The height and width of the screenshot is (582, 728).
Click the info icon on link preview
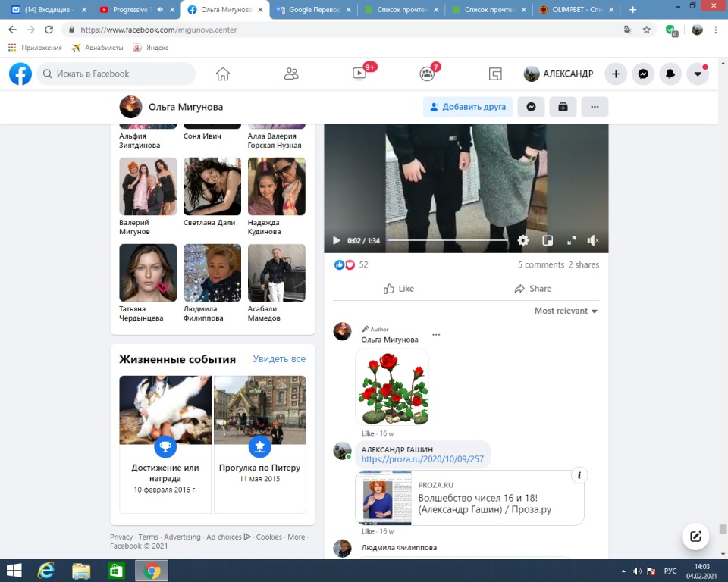[x=579, y=475]
